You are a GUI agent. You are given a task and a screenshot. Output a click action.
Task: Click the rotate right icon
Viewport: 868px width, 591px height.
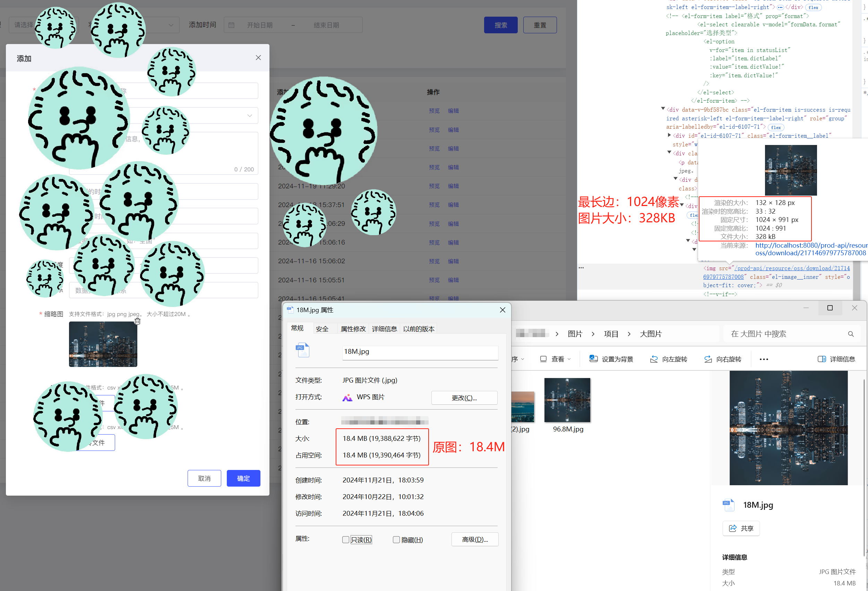708,359
